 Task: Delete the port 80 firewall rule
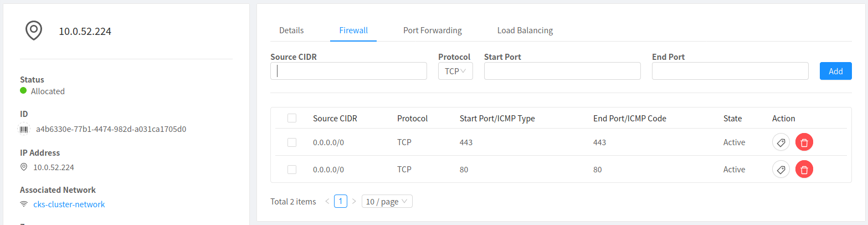tap(804, 169)
